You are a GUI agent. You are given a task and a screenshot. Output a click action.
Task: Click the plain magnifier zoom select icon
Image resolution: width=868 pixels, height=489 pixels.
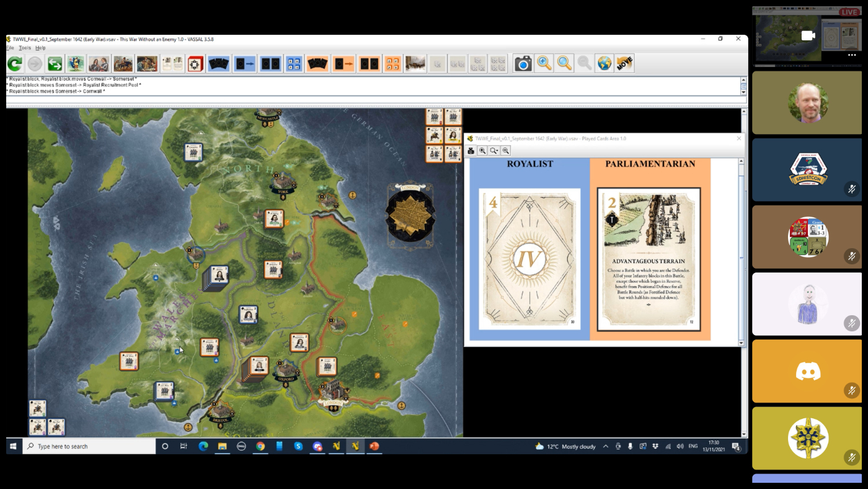tap(564, 63)
